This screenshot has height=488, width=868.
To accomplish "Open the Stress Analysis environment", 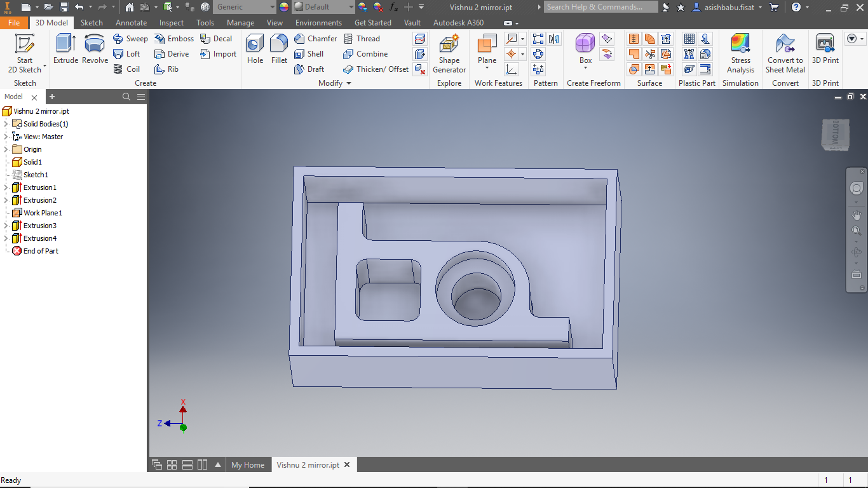I will tap(741, 53).
